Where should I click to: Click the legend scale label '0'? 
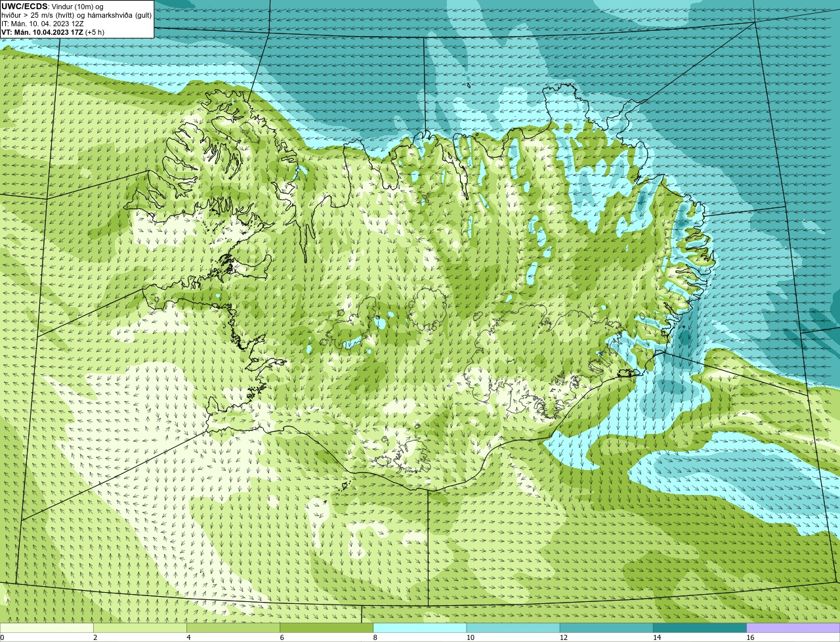(x=2, y=637)
